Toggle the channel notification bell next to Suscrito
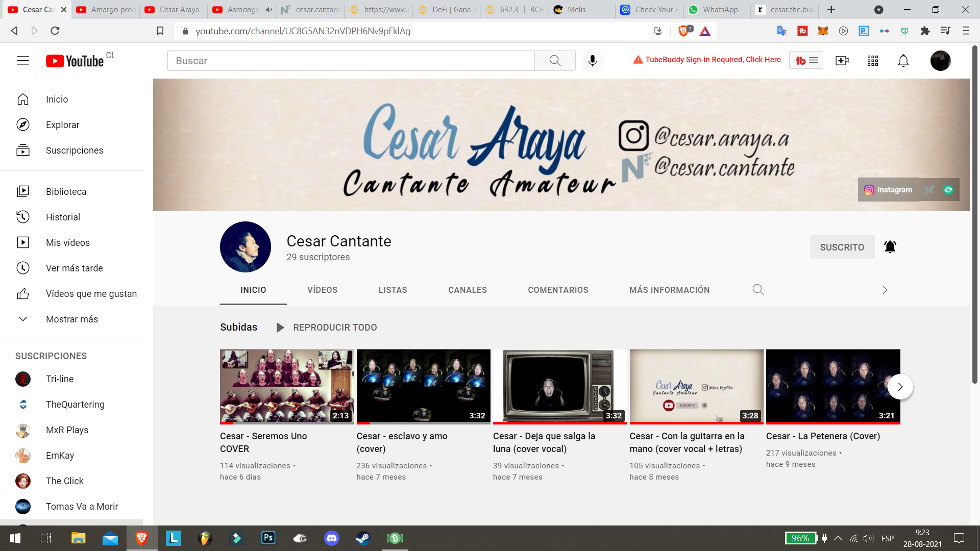This screenshot has height=551, width=980. (x=890, y=247)
